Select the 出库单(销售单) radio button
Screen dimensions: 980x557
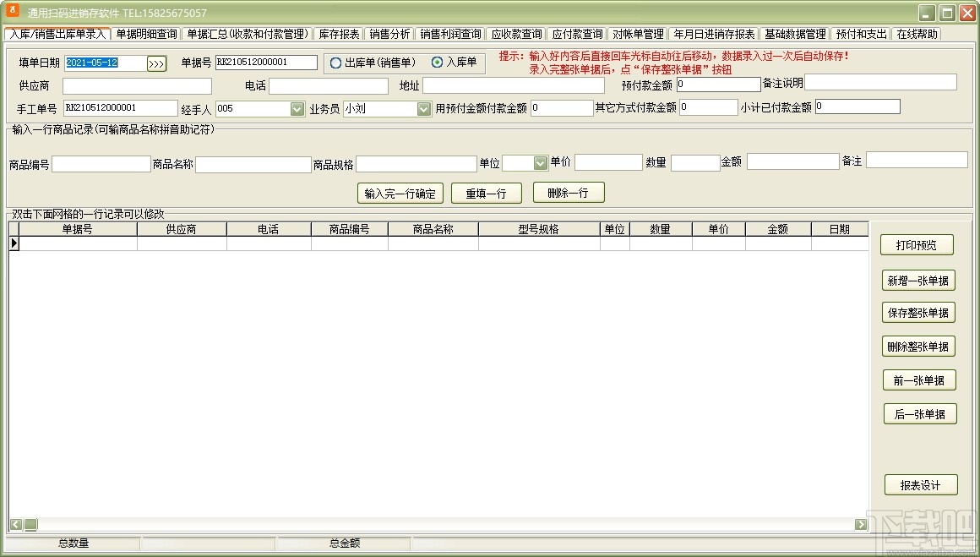337,62
